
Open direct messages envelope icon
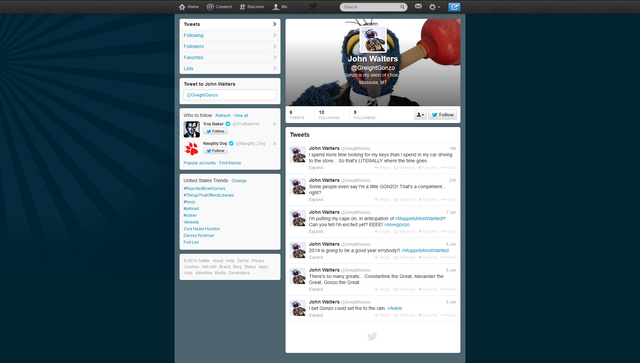418,6
